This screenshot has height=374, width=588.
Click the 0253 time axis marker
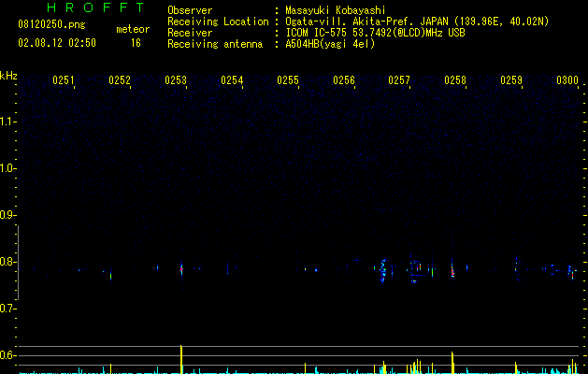click(x=176, y=80)
